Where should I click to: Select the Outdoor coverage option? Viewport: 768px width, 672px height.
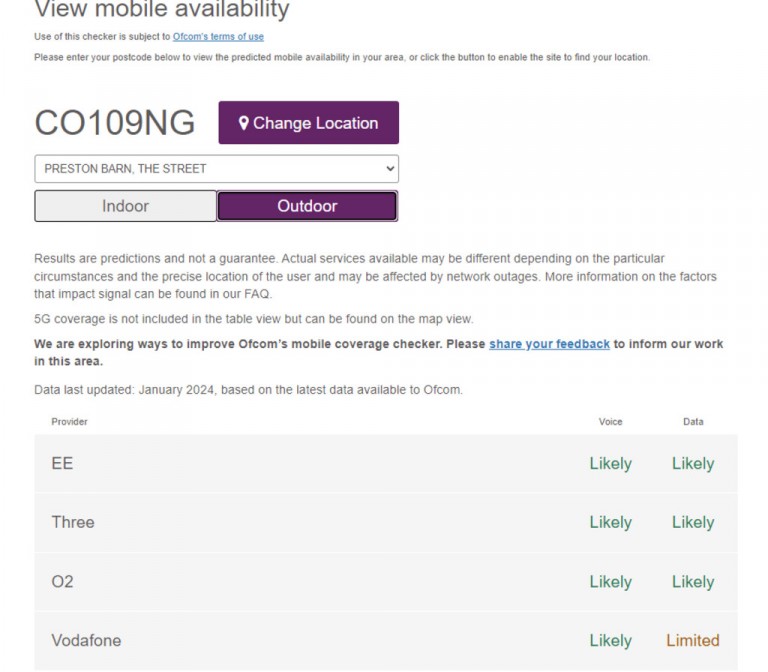(x=307, y=206)
